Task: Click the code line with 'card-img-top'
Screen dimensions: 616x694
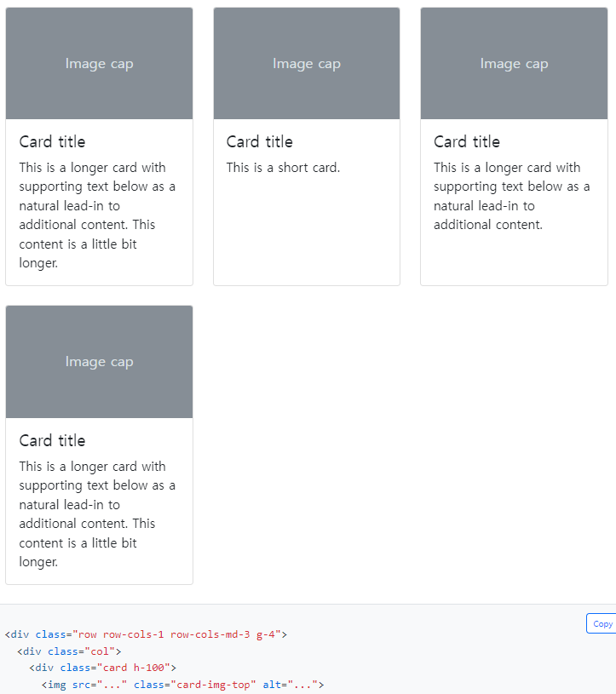Action: click(183, 685)
